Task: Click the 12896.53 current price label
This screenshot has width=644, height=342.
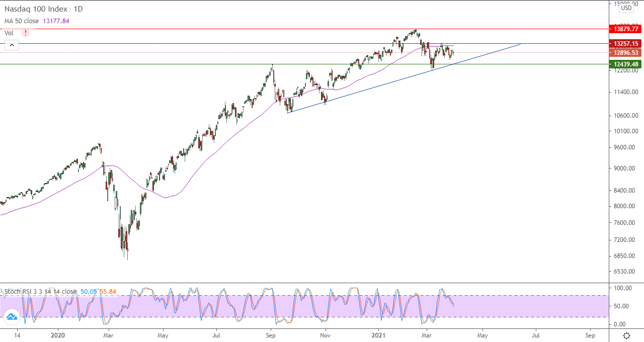Action: click(626, 52)
